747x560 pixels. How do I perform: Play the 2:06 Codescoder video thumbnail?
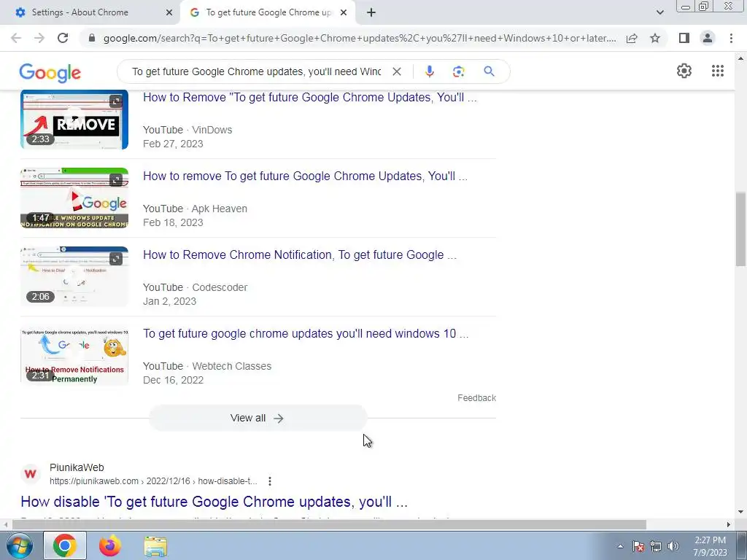pyautogui.click(x=74, y=276)
